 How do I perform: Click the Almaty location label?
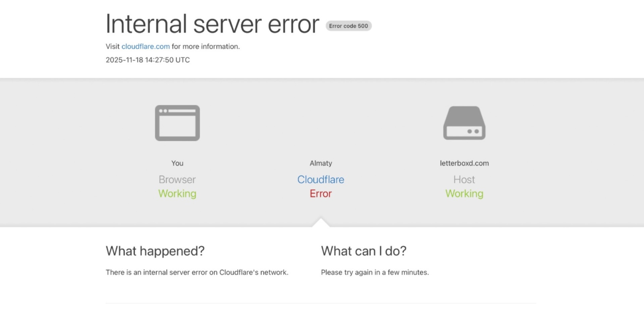point(321,163)
